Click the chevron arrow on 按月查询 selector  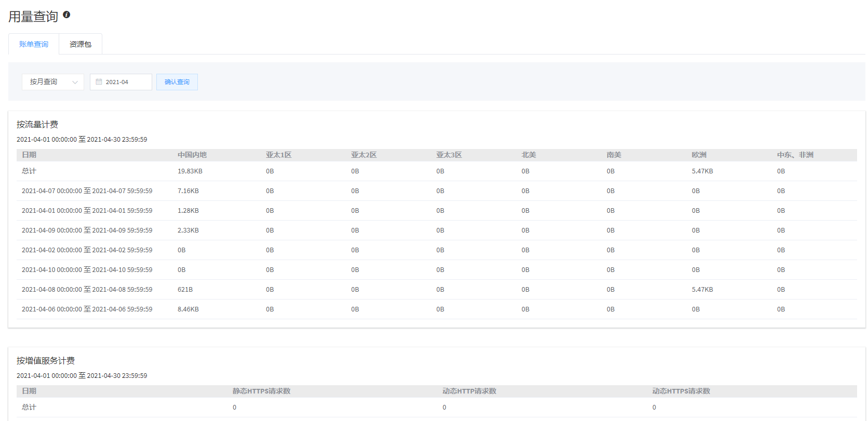[x=75, y=82]
